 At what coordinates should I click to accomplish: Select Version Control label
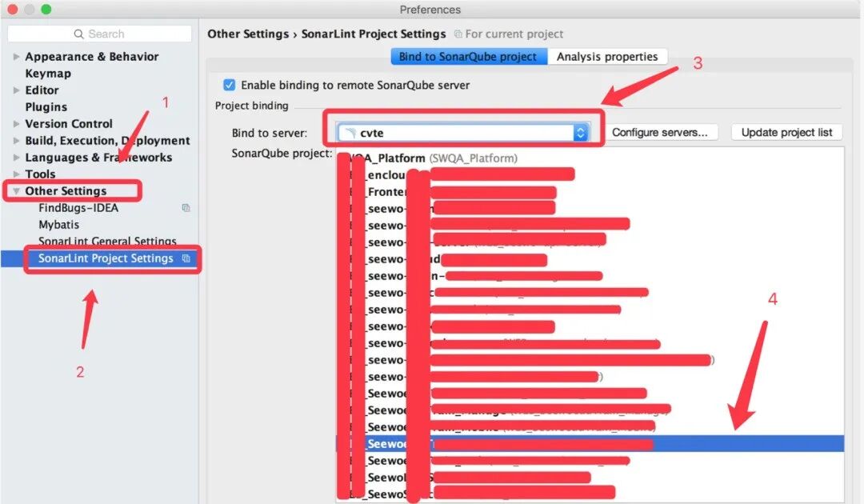(x=69, y=124)
